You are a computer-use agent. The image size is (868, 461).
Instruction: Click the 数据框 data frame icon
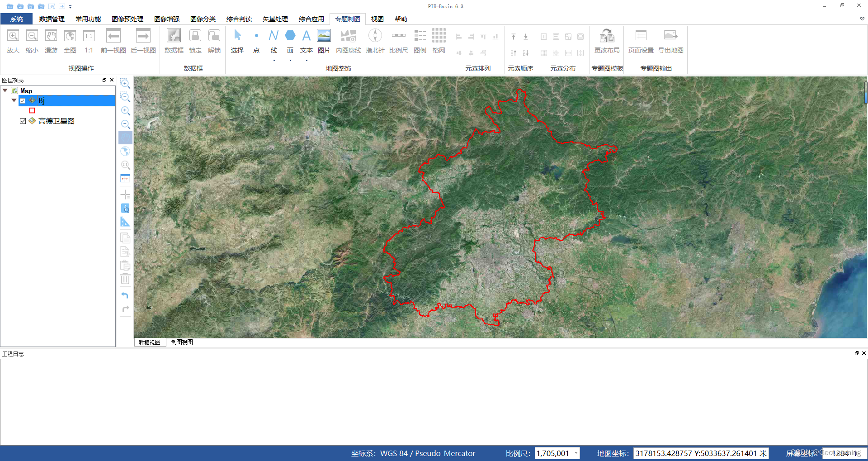[x=174, y=41]
